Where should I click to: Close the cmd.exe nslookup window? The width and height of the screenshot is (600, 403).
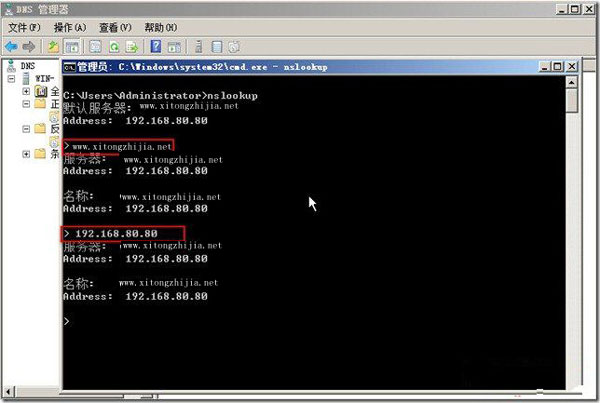[572, 67]
